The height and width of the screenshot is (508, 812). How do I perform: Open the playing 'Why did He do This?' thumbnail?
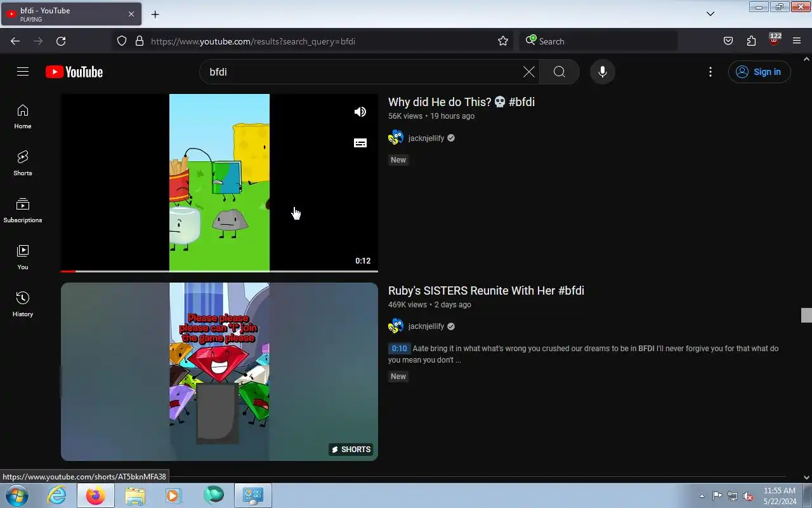(x=219, y=182)
